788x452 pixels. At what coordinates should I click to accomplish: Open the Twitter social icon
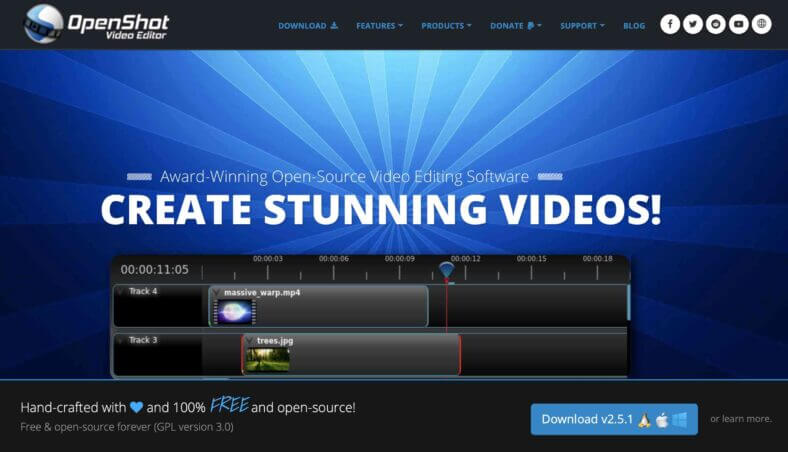click(693, 24)
